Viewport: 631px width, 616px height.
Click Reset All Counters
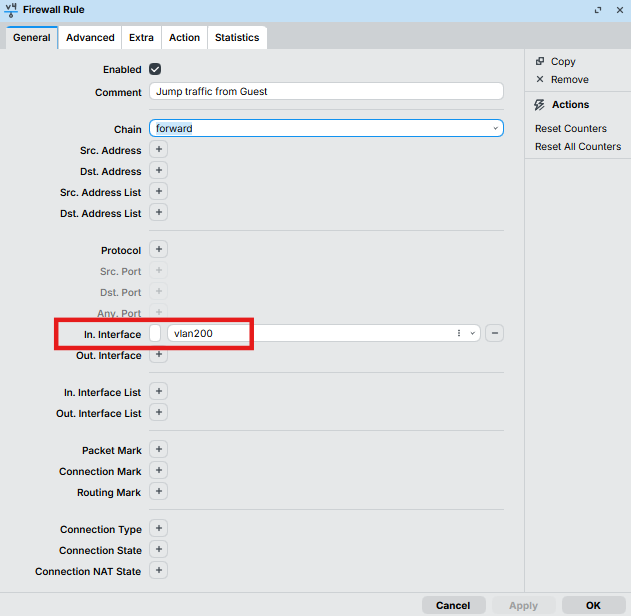click(578, 146)
